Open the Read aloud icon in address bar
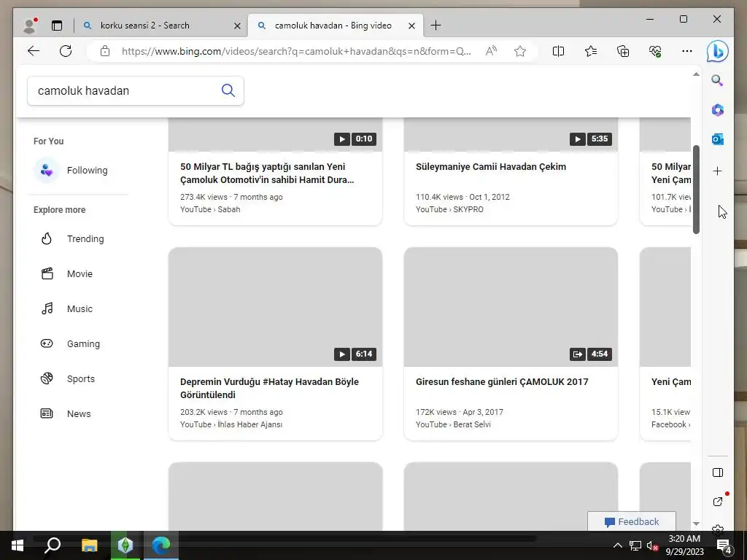Screen dimensions: 747x560 click(491, 51)
